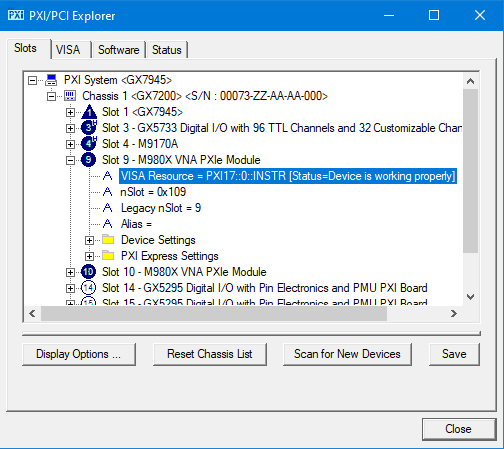Screen dimensions: 504x449
Task: Select Legacy nSlot = 9 row
Action: pyautogui.click(x=161, y=208)
